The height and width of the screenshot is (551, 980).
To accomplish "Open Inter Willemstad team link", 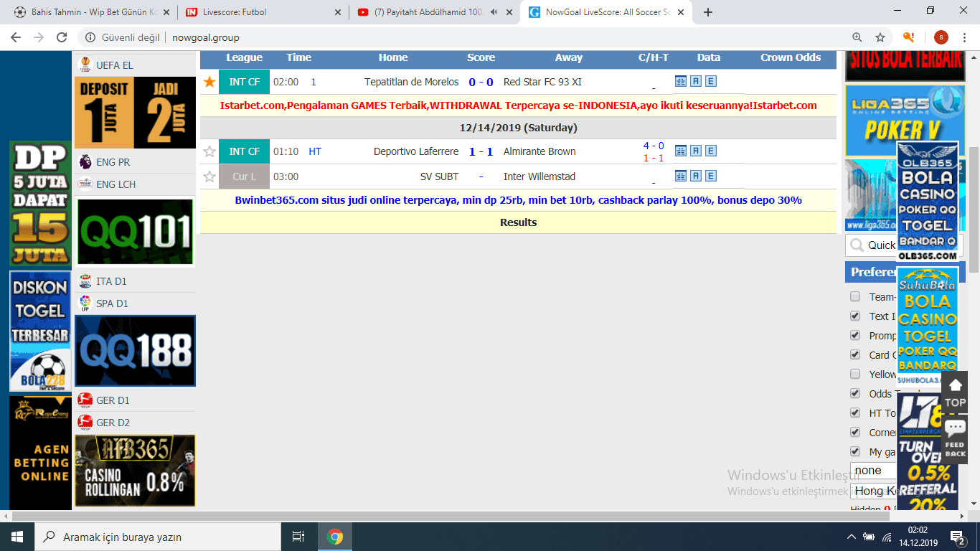I will [x=540, y=176].
